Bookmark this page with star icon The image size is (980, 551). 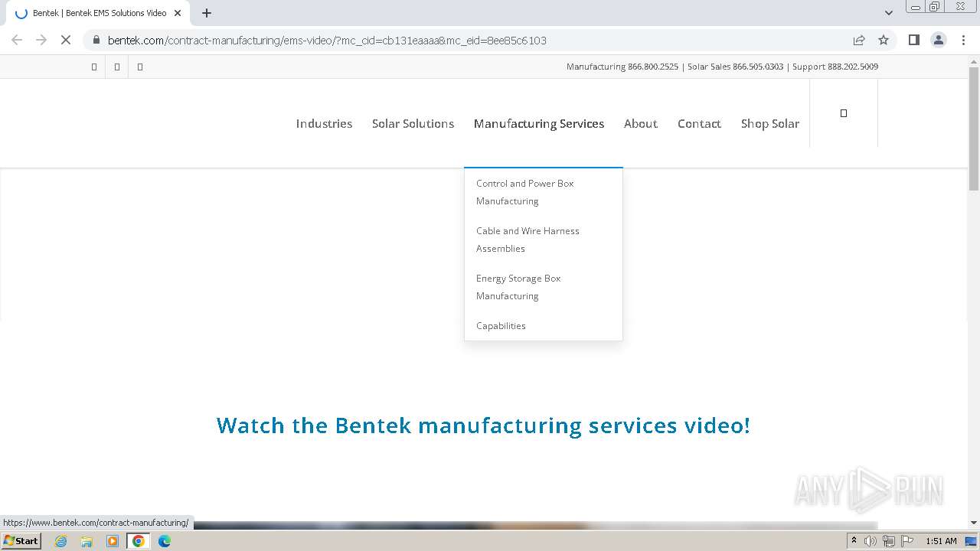pyautogui.click(x=884, y=40)
